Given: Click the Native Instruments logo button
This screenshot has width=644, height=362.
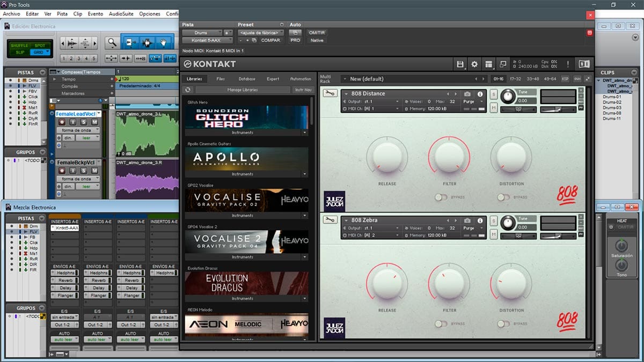Looking at the screenshot, I should [584, 64].
